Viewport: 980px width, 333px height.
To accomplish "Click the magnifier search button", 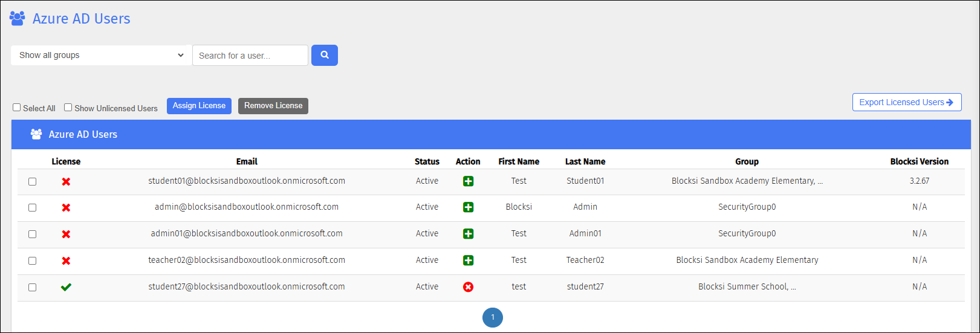I will [x=325, y=55].
